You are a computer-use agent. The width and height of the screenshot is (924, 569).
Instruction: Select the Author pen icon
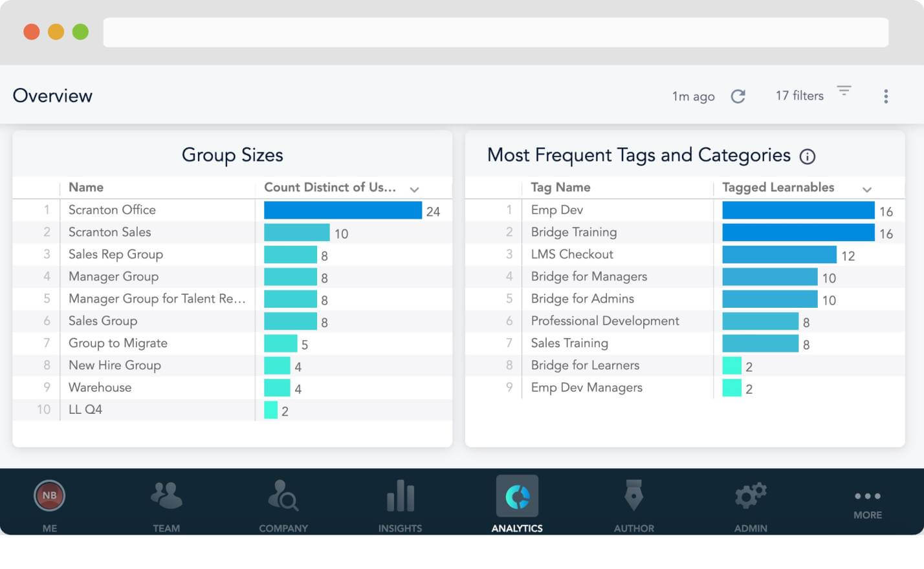(x=633, y=496)
